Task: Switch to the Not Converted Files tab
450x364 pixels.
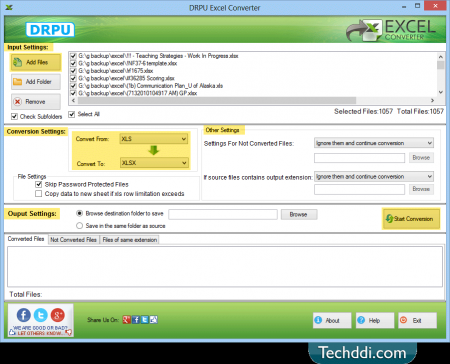Action: pyautogui.click(x=73, y=240)
